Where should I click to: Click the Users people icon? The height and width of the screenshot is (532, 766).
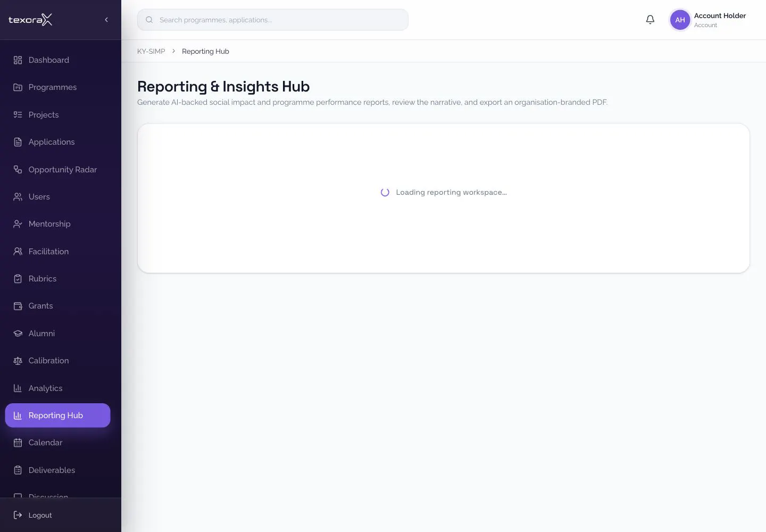point(18,197)
